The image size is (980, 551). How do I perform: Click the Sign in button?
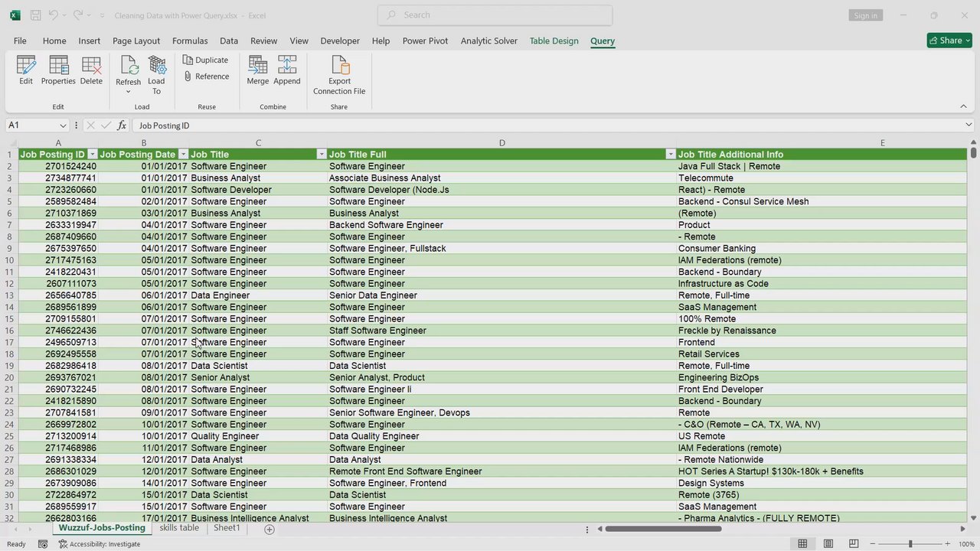click(x=865, y=15)
